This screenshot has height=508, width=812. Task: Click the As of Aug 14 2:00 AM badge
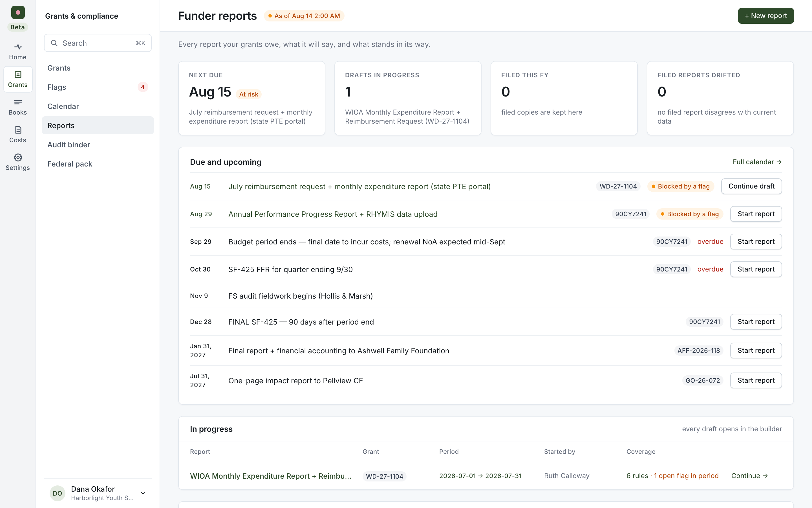[x=304, y=16]
